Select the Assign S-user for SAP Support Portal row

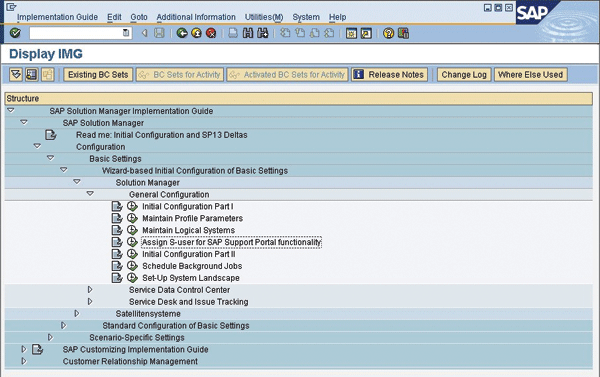tap(232, 242)
